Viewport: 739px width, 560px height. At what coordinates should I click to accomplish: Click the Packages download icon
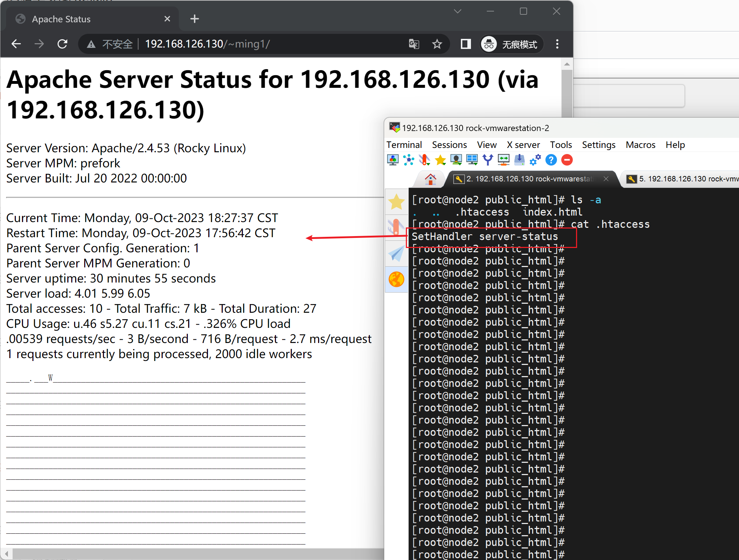pos(519,160)
